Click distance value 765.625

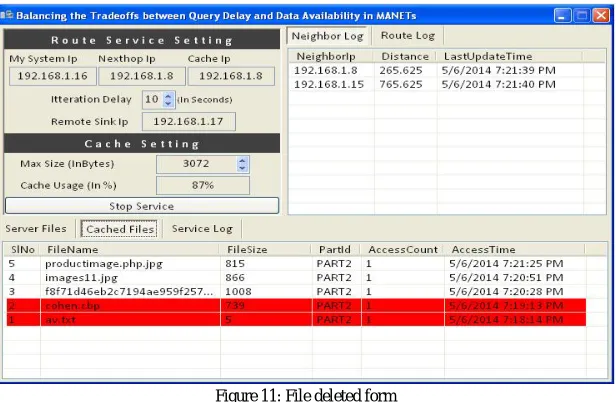click(401, 84)
